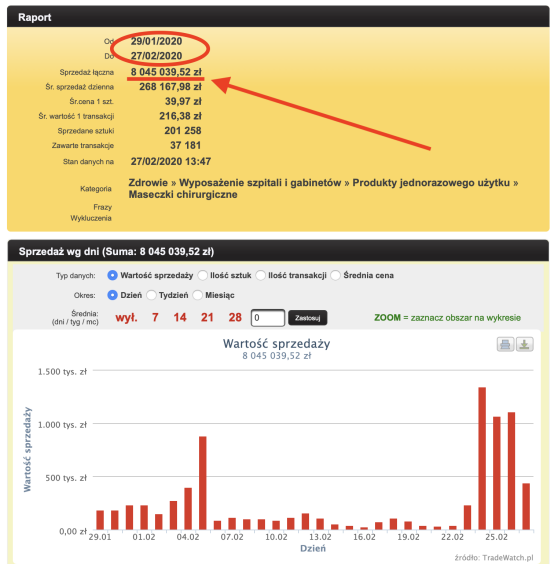Image resolution: width=554 pixels, height=564 pixels.
Task: Choose the Dzień period option
Action: click(x=112, y=295)
